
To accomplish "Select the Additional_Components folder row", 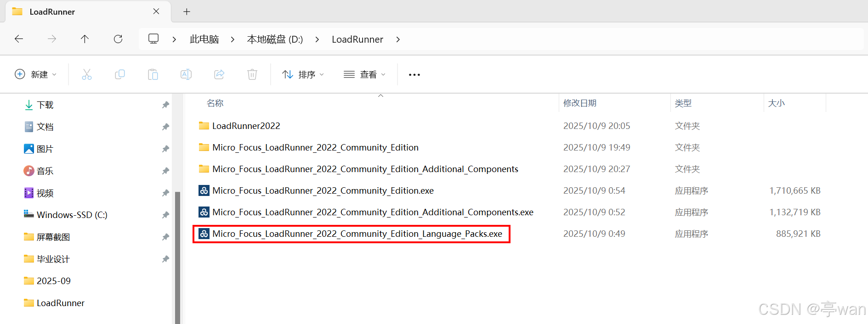I will (x=365, y=169).
